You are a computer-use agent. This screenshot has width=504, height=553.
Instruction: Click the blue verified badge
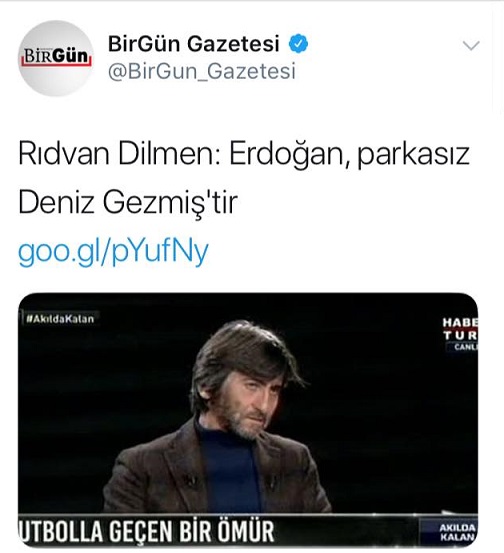pos(298,44)
